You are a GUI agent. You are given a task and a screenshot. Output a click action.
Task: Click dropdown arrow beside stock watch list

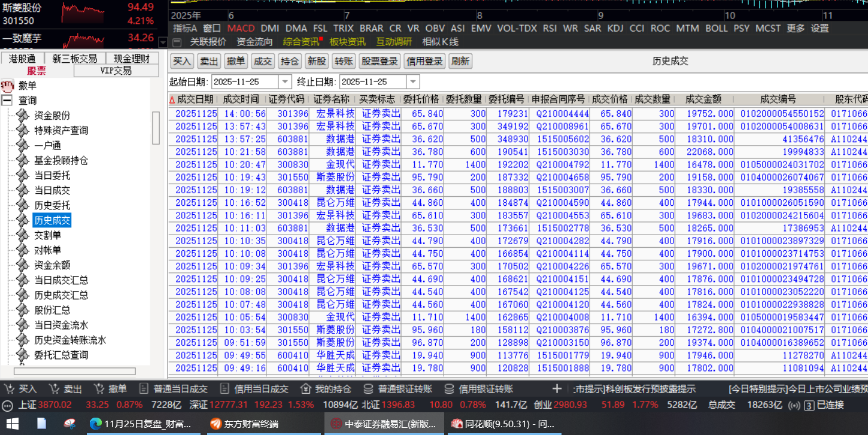pyautogui.click(x=163, y=42)
